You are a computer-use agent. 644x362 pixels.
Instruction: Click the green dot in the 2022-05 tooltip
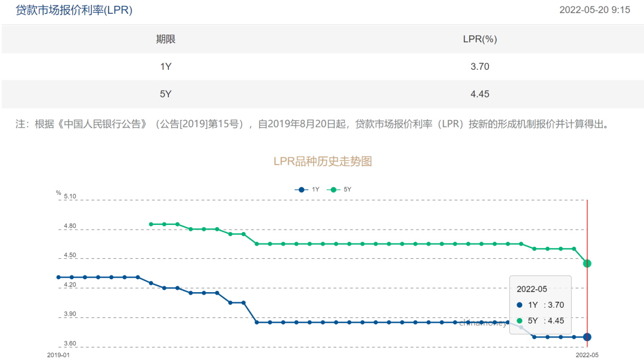click(519, 320)
